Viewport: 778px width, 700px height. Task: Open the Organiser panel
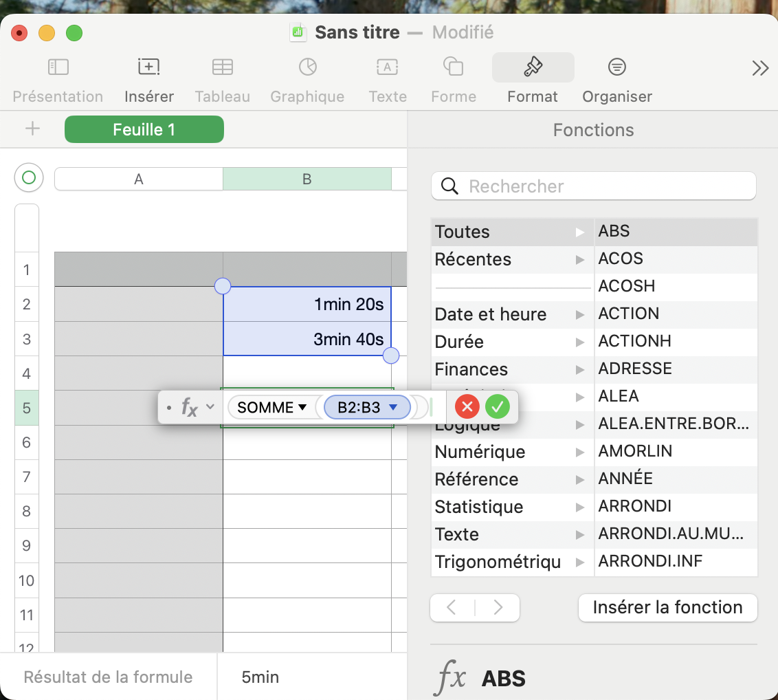tap(616, 67)
